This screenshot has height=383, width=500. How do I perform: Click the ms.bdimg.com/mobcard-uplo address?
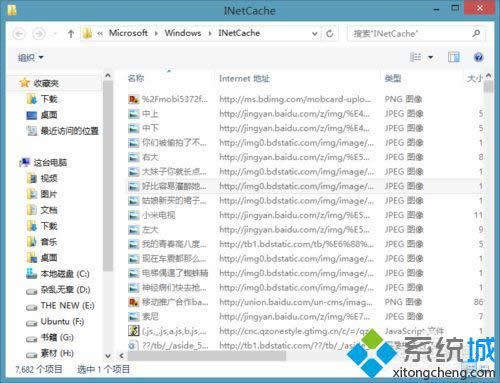pos(295,99)
